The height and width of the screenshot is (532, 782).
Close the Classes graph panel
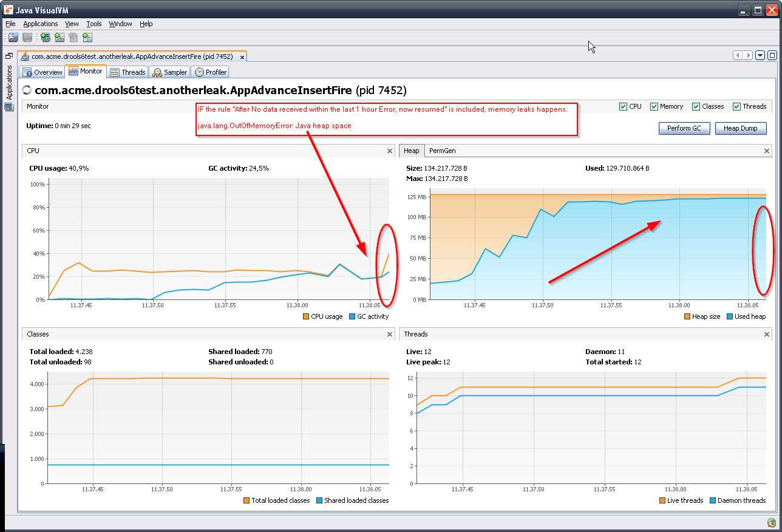pos(390,334)
